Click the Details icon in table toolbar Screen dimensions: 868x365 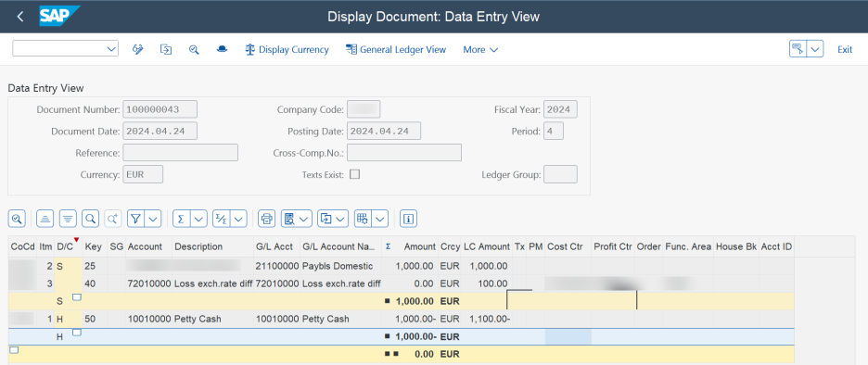pos(18,219)
